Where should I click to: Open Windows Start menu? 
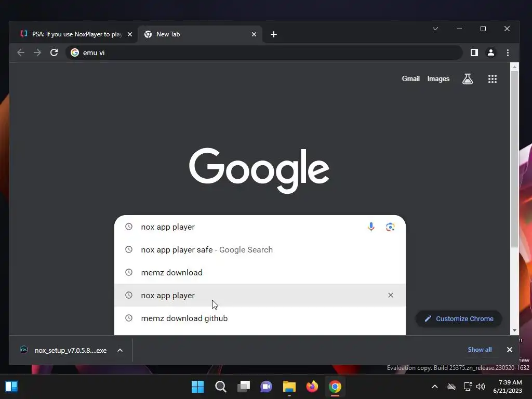point(197,387)
